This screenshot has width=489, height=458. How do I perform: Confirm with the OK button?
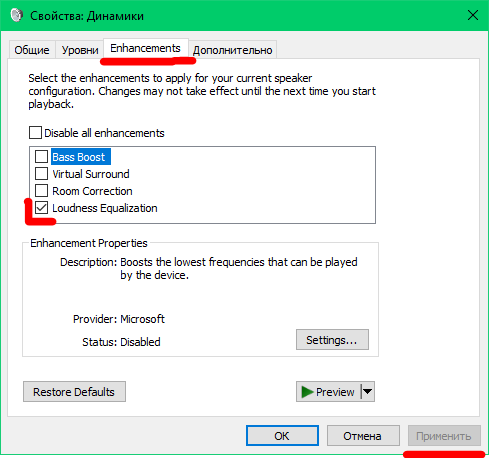click(x=282, y=435)
